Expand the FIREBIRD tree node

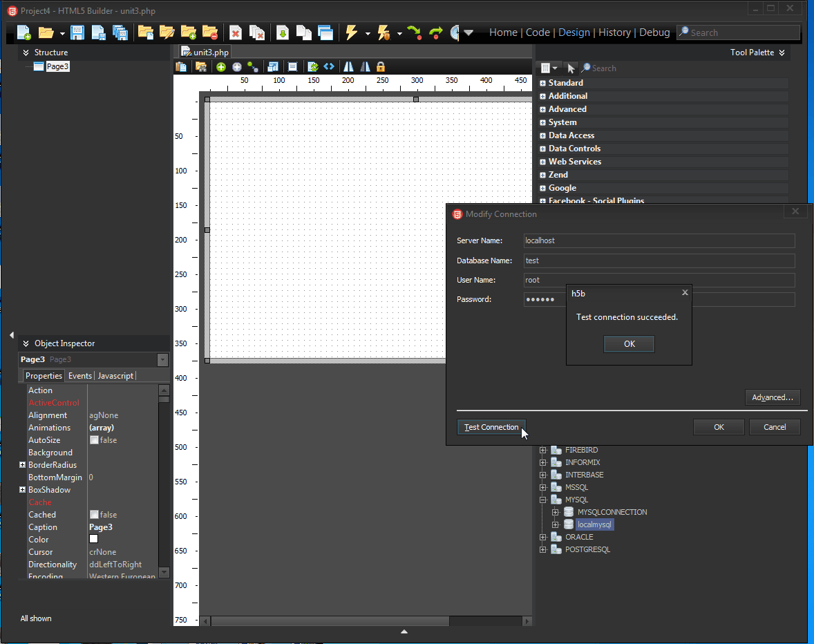[x=542, y=450]
